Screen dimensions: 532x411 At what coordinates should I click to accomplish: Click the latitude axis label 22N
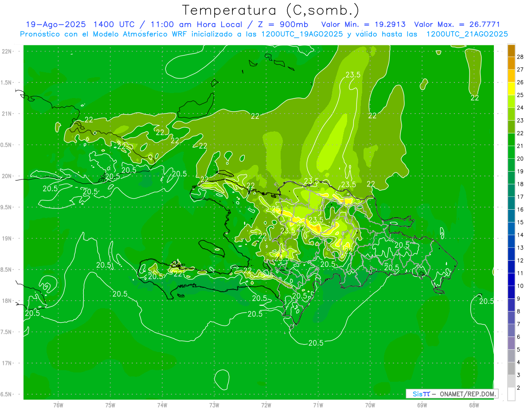point(7,51)
